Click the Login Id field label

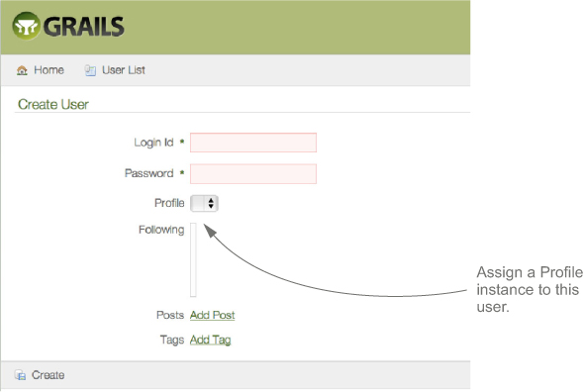click(153, 143)
